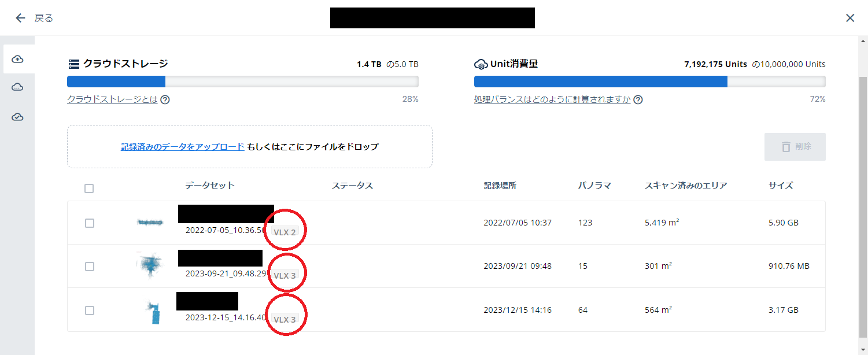
Task: Click the 1.4 TB storage value
Action: coord(369,64)
